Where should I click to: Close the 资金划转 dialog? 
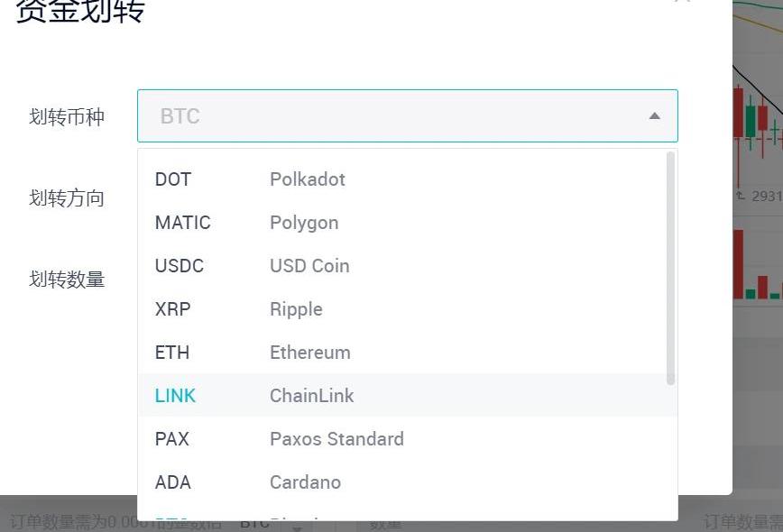tap(683, 3)
